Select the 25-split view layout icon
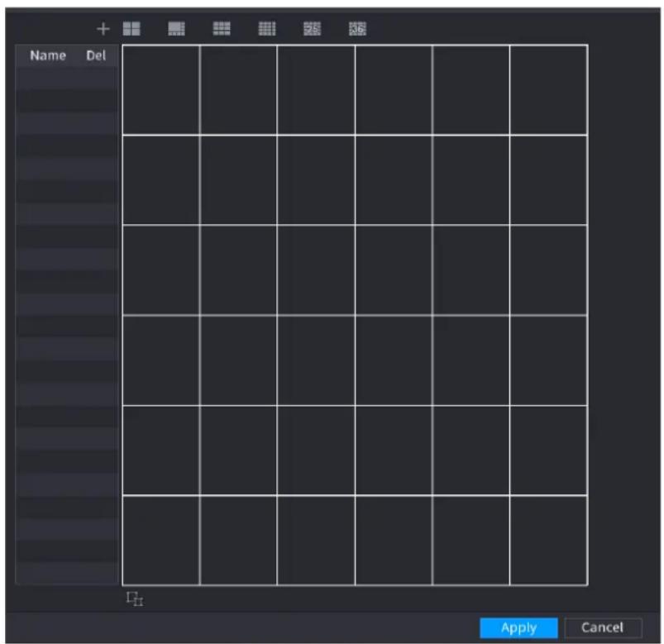This screenshot has height=644, width=664. (312, 29)
